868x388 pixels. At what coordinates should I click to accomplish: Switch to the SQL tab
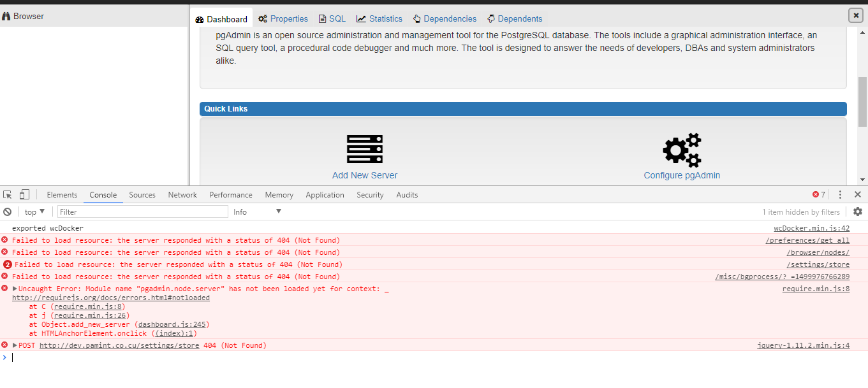tap(332, 19)
